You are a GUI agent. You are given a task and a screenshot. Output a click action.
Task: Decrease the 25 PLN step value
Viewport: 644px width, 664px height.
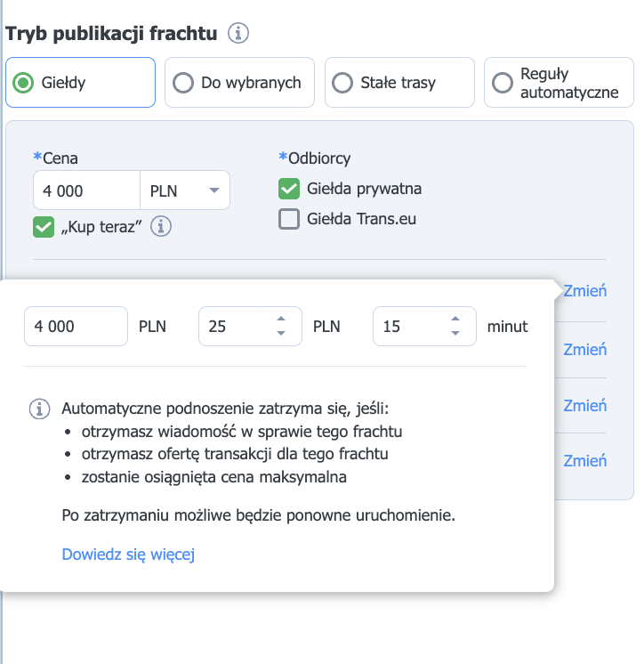pyautogui.click(x=281, y=333)
